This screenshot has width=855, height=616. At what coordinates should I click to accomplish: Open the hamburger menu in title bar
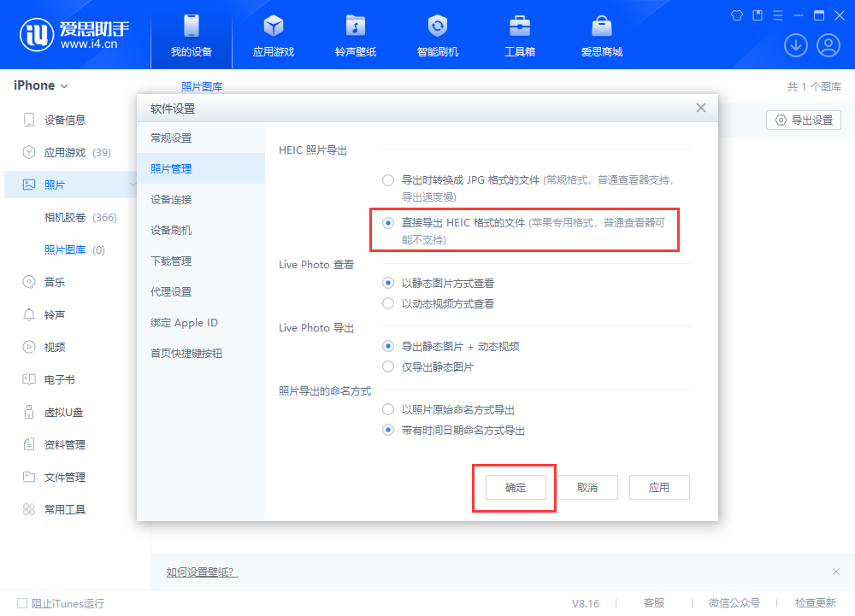(776, 15)
